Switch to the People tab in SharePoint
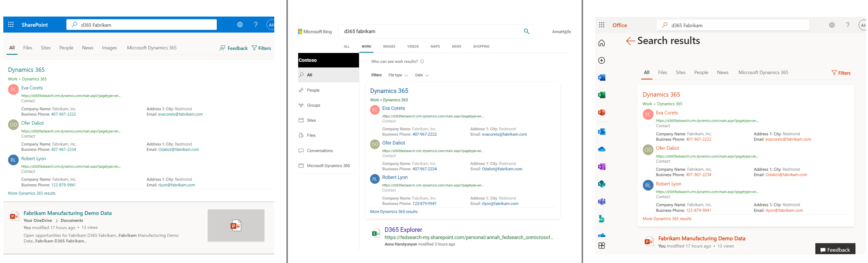 (66, 48)
